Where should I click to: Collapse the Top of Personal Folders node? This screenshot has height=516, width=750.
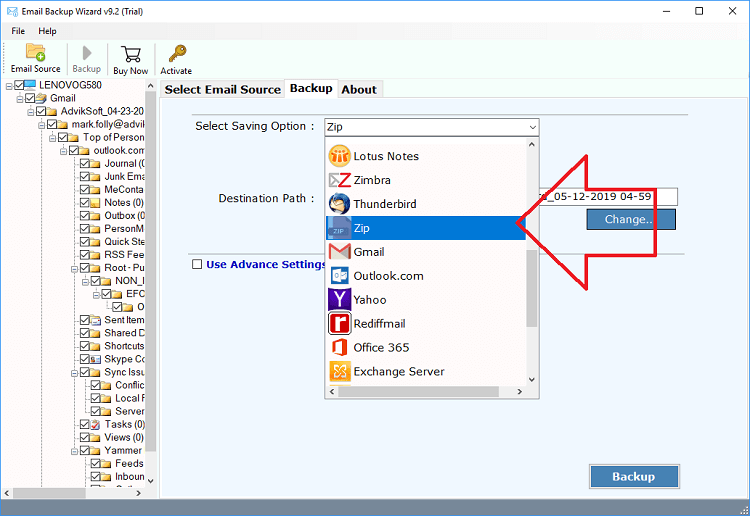coord(53,138)
